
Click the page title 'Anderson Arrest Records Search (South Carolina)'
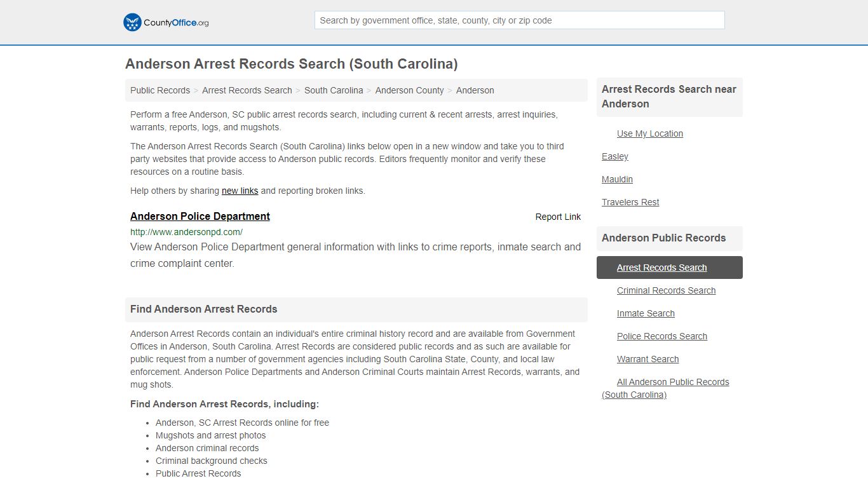pos(291,64)
